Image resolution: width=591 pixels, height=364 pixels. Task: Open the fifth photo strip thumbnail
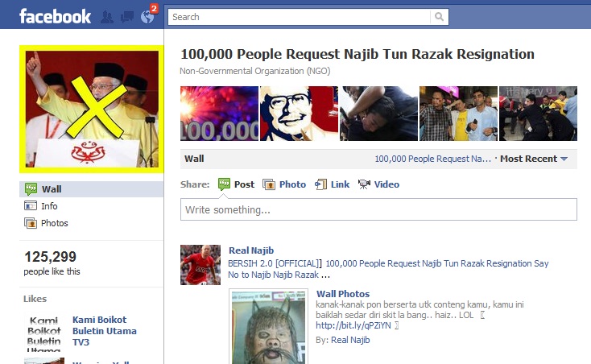[538, 114]
